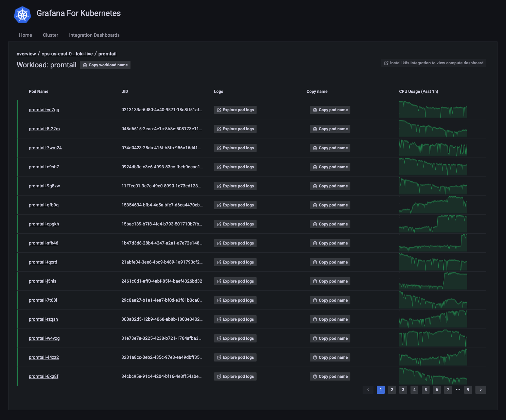Click the Kubernetes helm logo icon

click(x=22, y=15)
